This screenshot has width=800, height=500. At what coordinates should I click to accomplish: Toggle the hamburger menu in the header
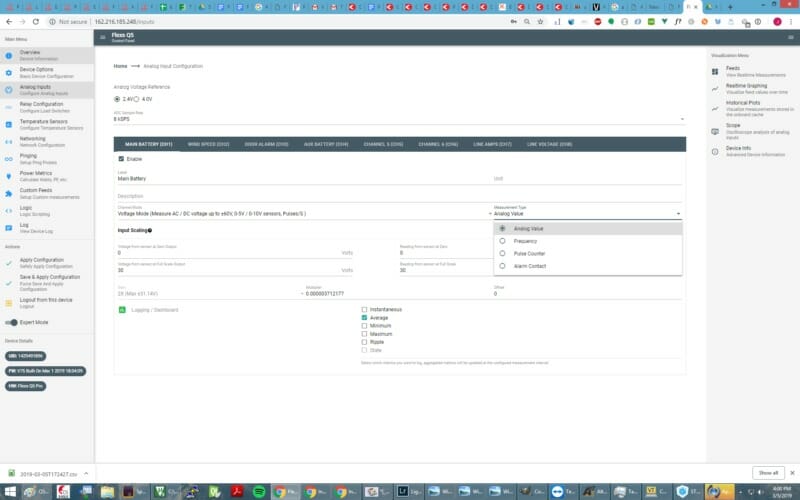click(102, 37)
